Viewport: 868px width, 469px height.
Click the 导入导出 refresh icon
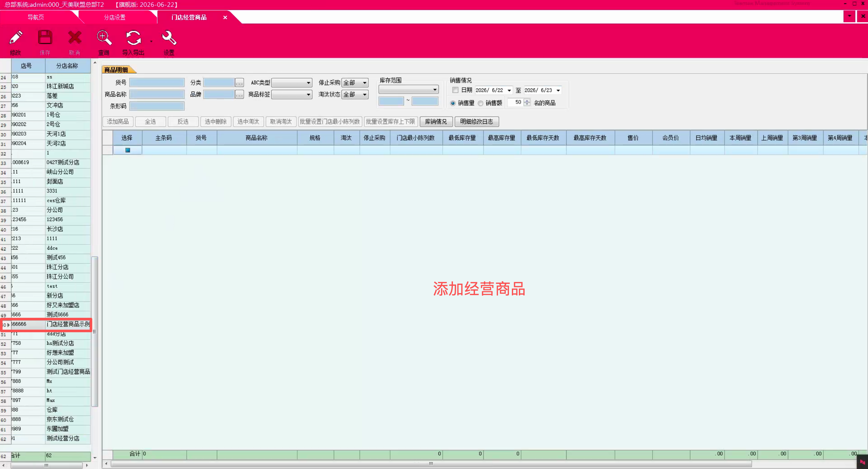(x=133, y=38)
